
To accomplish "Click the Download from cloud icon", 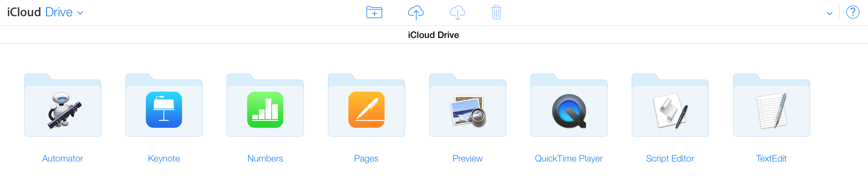I will [457, 12].
